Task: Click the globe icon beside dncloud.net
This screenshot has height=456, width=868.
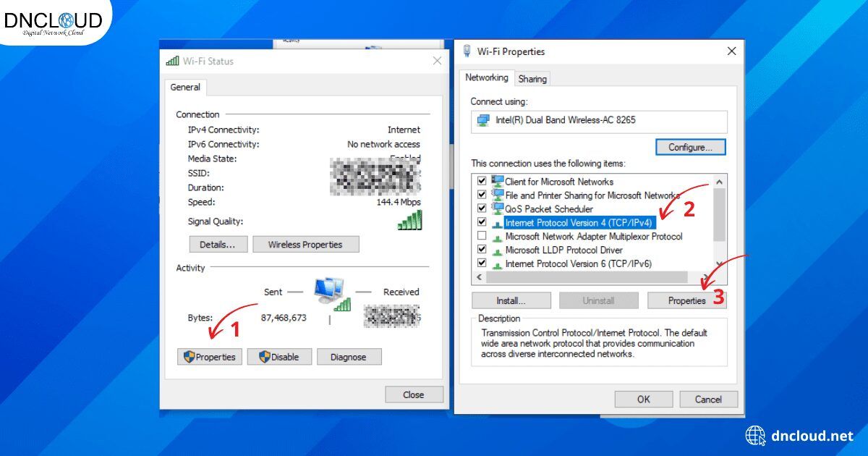Action: tap(755, 436)
